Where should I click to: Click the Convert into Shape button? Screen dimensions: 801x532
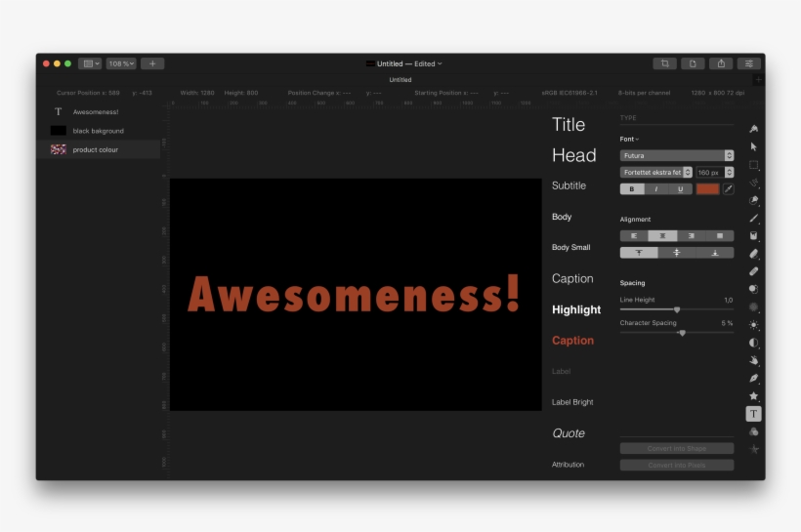676,449
